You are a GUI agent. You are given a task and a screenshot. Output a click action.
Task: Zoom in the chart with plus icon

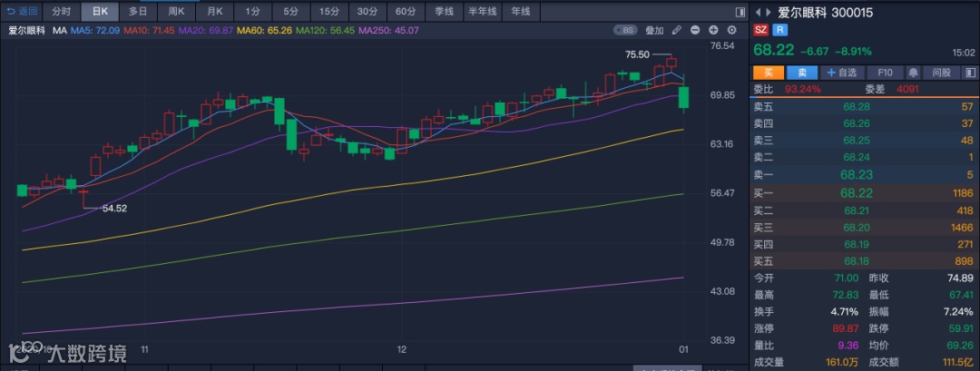click(x=713, y=30)
